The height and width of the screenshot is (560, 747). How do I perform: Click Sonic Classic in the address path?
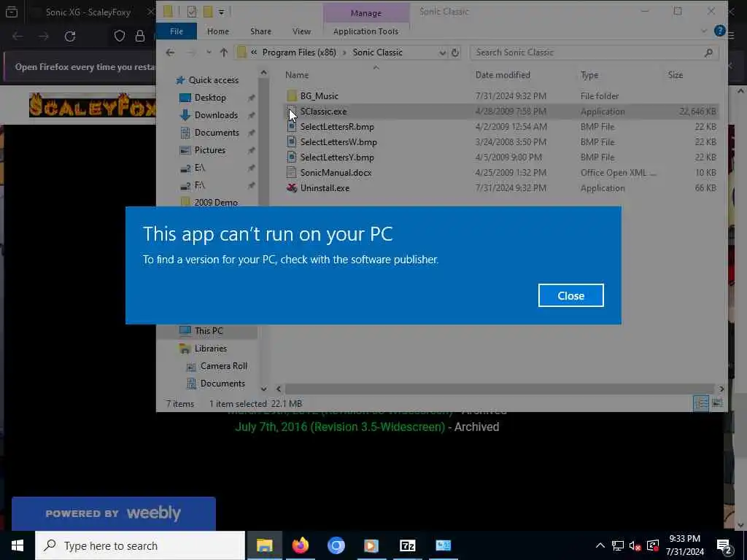pyautogui.click(x=377, y=52)
